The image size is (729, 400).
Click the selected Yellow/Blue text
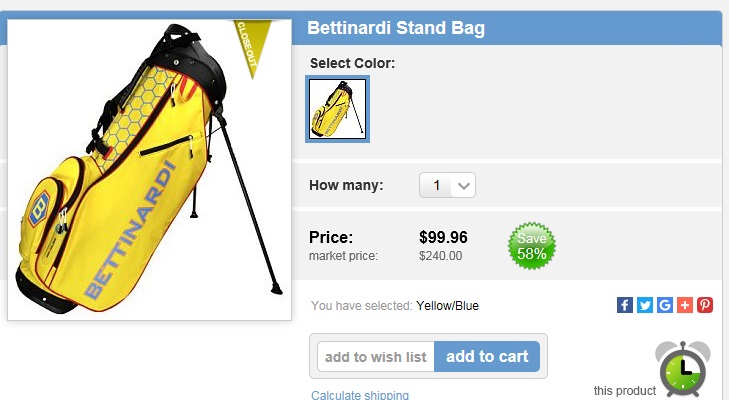point(447,305)
